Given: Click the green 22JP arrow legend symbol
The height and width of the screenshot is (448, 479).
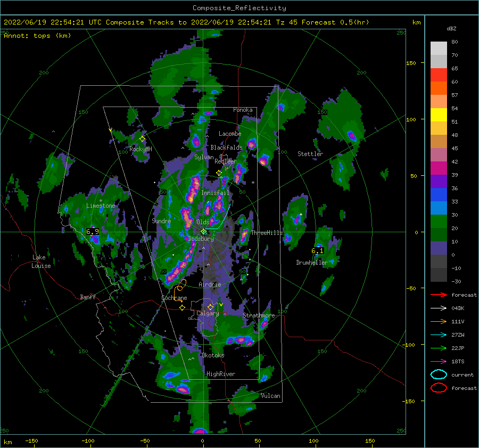Looking at the screenshot, I should (439, 348).
